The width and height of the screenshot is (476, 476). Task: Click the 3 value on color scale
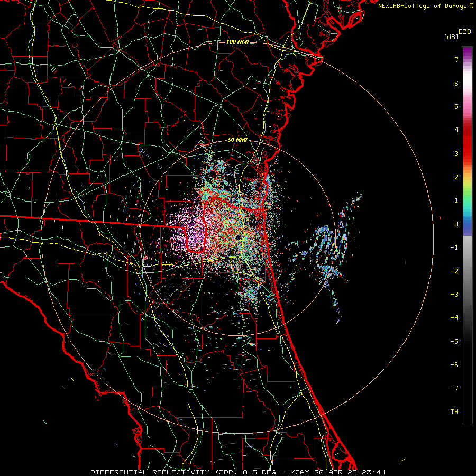click(x=456, y=153)
